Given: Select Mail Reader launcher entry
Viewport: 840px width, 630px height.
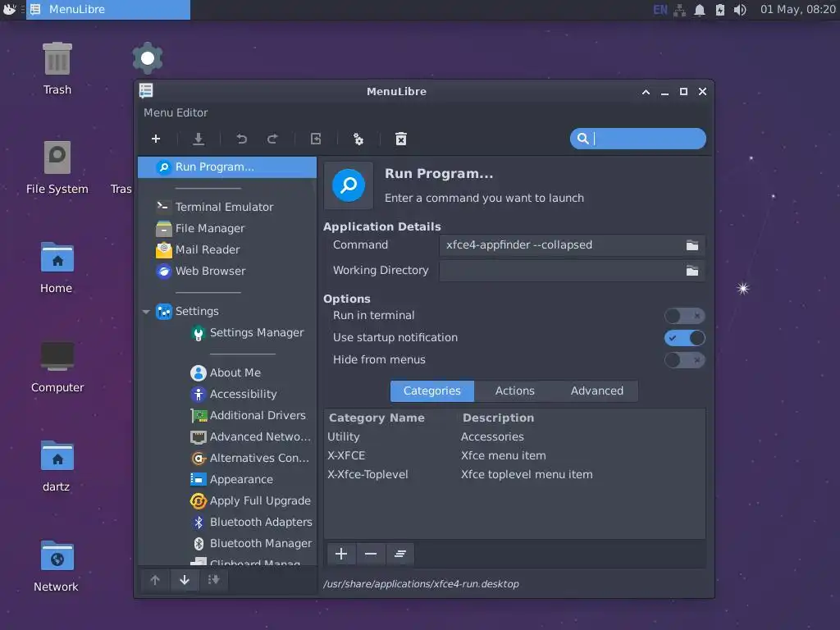Looking at the screenshot, I should [x=227, y=249].
